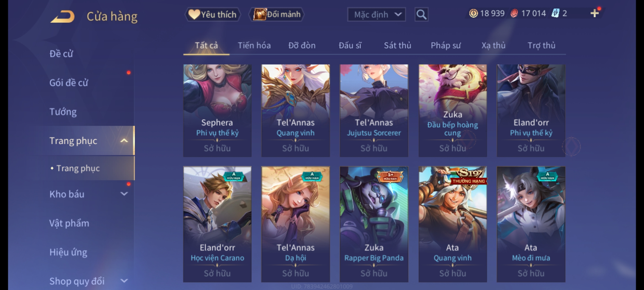This screenshot has width=644, height=290.
Task: Open Tướng in the sidebar
Action: tap(63, 112)
